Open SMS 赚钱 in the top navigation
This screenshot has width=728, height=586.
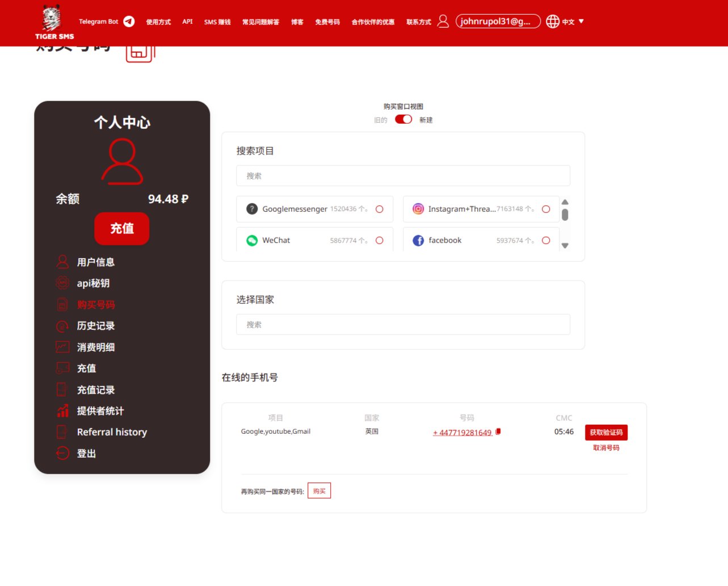(217, 22)
